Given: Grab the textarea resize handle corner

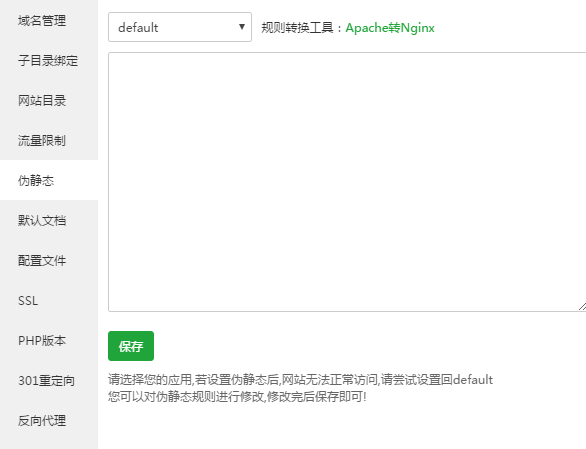Looking at the screenshot, I should coord(582,307).
